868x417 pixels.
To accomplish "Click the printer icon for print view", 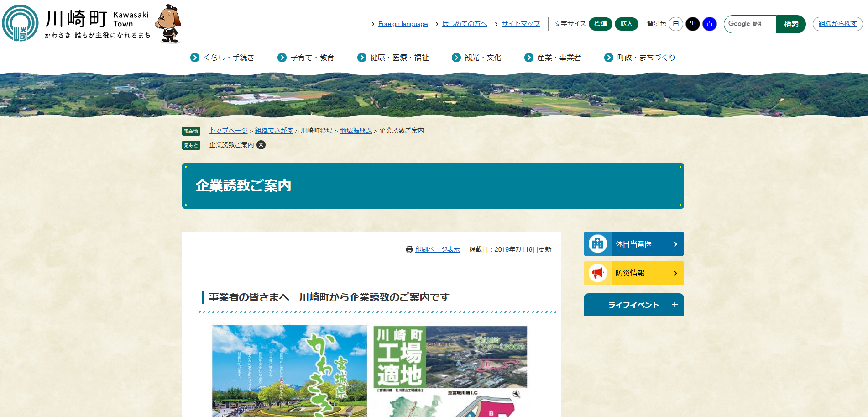I will point(409,249).
